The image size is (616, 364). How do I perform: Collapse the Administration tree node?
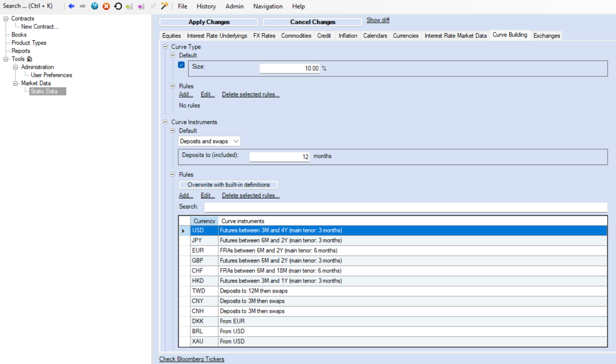[16, 67]
